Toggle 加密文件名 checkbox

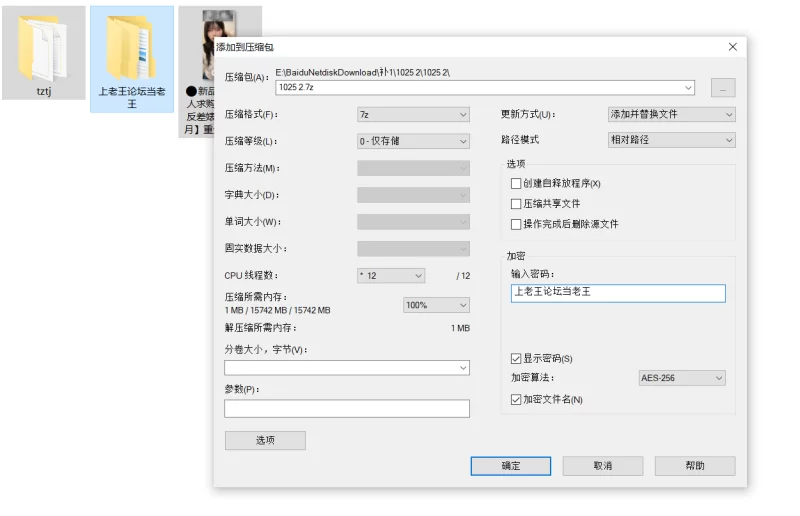point(516,399)
